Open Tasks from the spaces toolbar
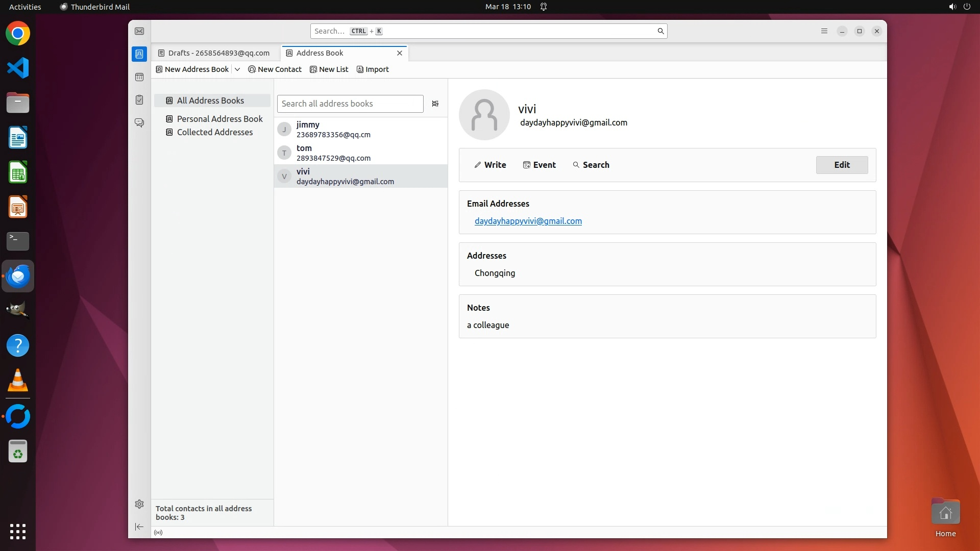This screenshot has height=551, width=980. click(x=139, y=100)
